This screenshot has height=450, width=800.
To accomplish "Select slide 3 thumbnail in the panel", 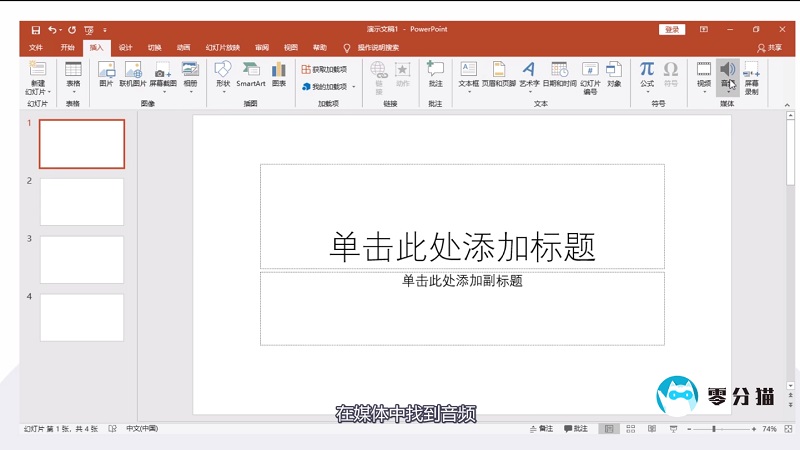I will 82,259.
